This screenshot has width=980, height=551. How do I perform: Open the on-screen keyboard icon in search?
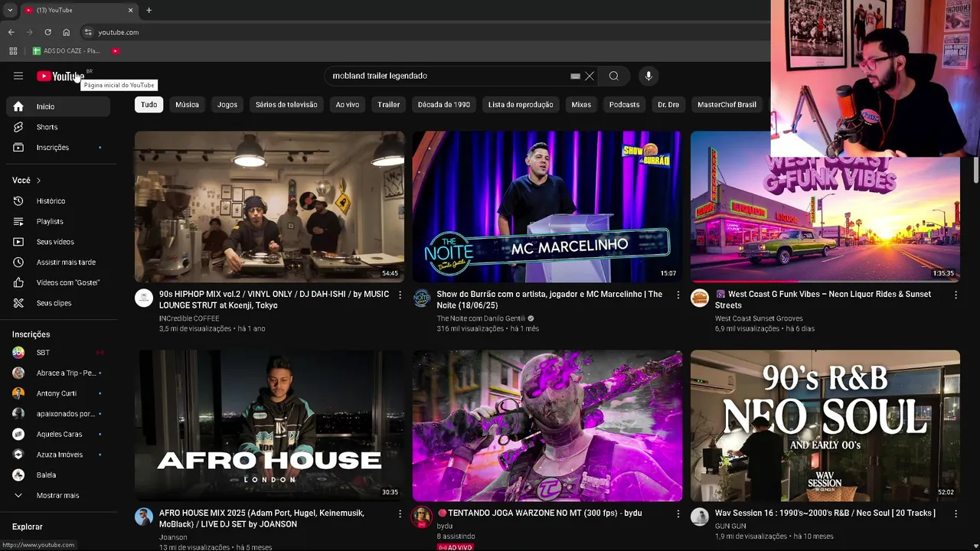click(575, 76)
